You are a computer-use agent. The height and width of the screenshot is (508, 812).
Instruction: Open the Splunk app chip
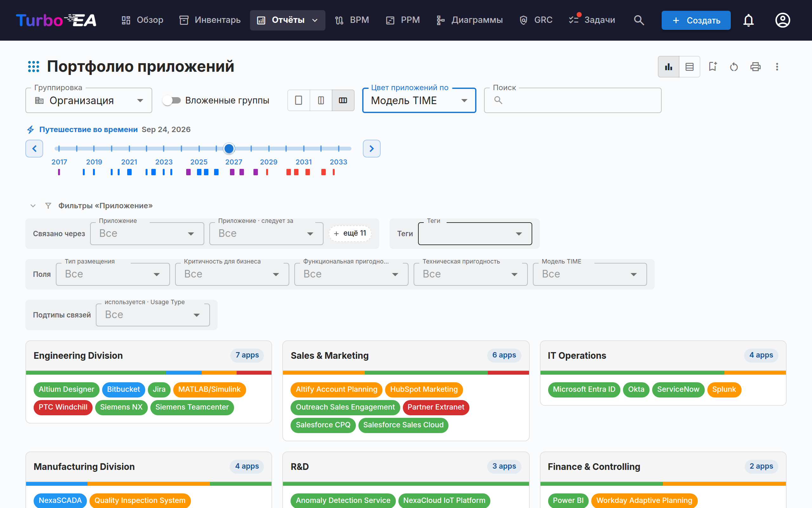[724, 389]
